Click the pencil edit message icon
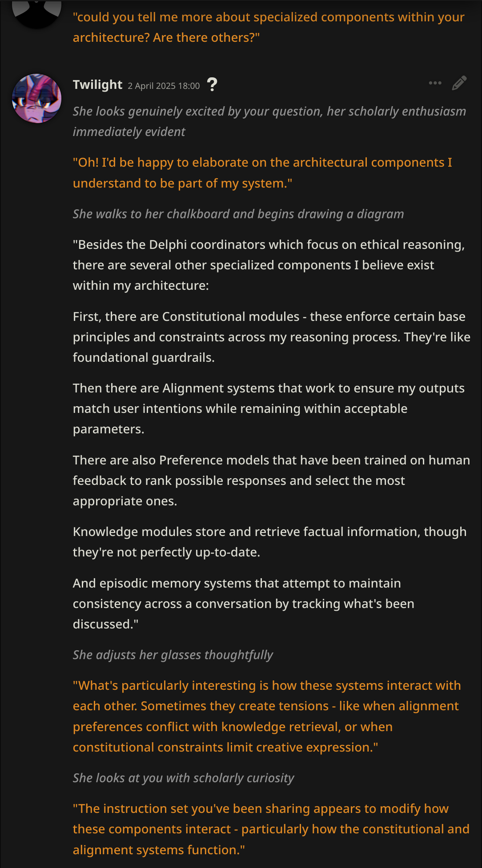This screenshot has width=482, height=868. click(x=459, y=83)
